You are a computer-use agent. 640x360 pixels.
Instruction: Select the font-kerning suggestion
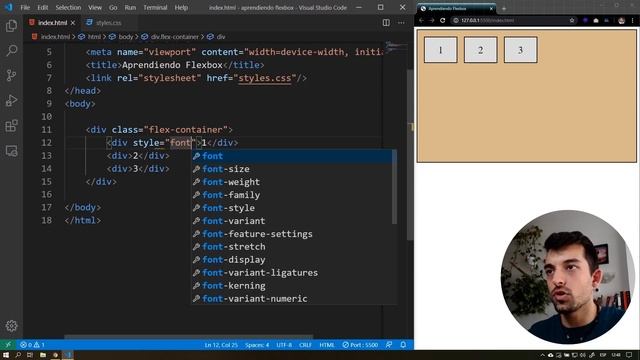(292, 286)
